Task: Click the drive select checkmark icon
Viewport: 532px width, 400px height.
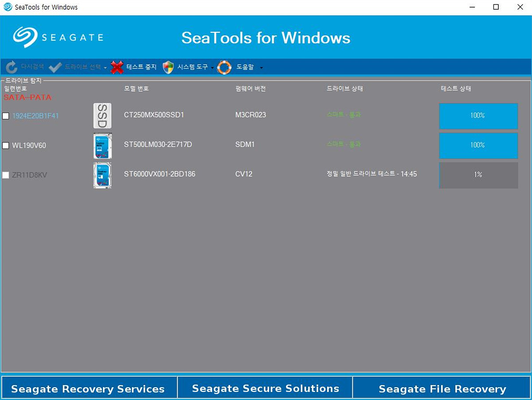Action: pos(55,67)
